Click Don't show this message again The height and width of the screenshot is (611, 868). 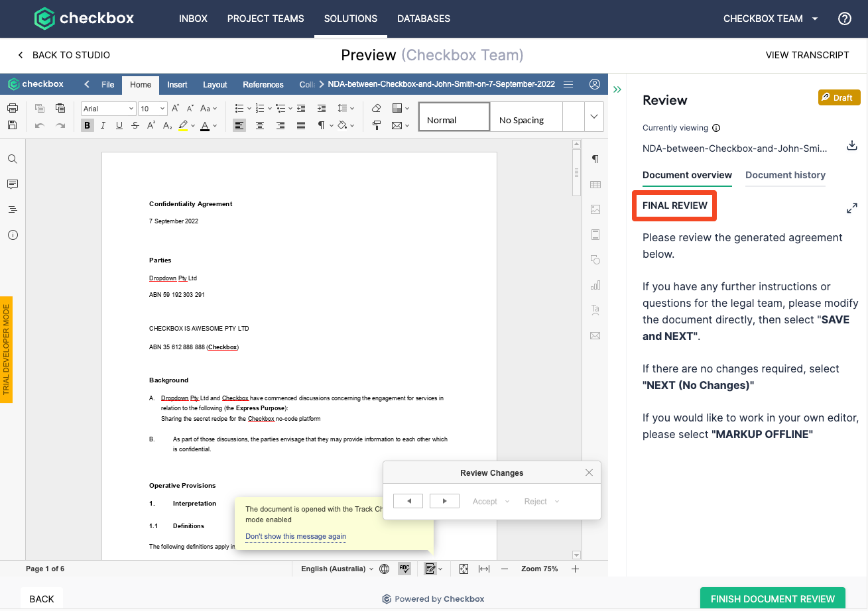[296, 536]
